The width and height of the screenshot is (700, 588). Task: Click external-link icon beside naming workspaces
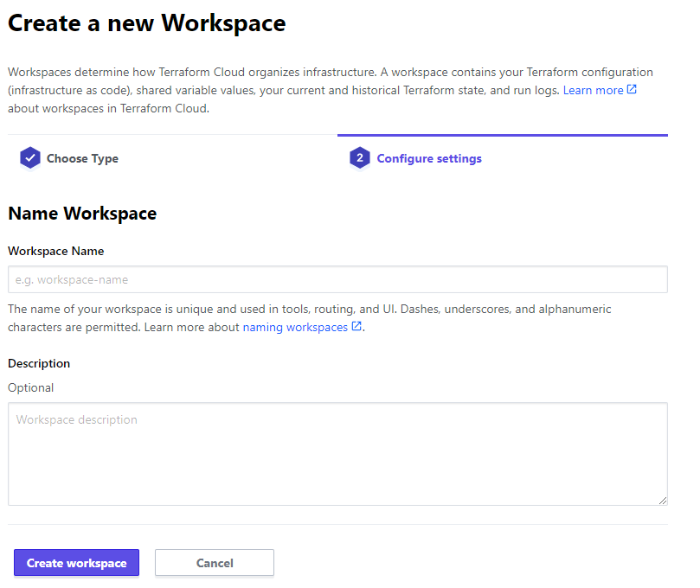[356, 326]
